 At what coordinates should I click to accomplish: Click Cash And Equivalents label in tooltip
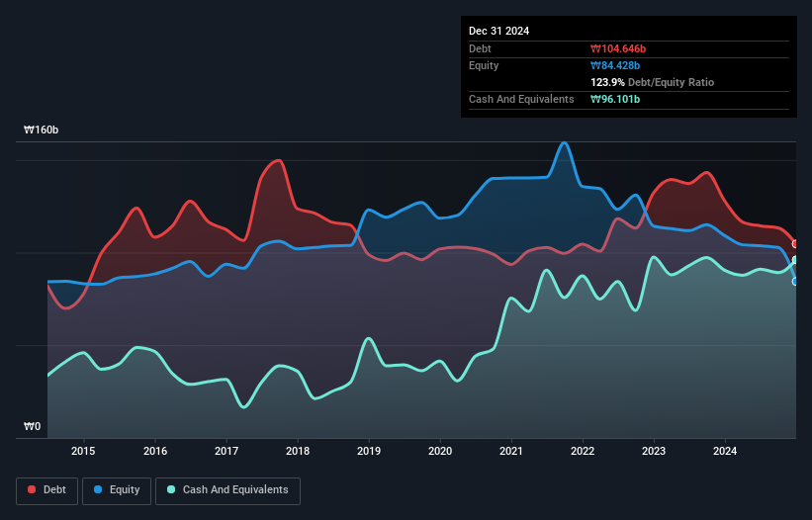tap(521, 99)
